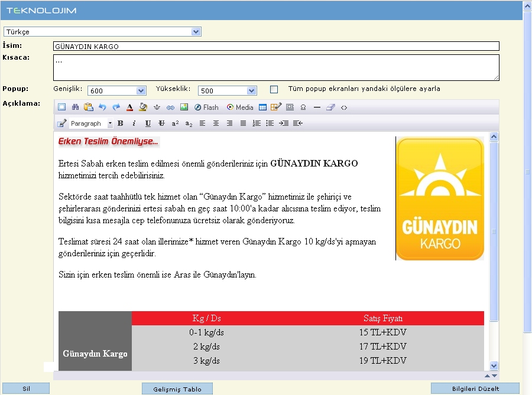Open Yükseklik 500 height dropdown

click(x=228, y=91)
